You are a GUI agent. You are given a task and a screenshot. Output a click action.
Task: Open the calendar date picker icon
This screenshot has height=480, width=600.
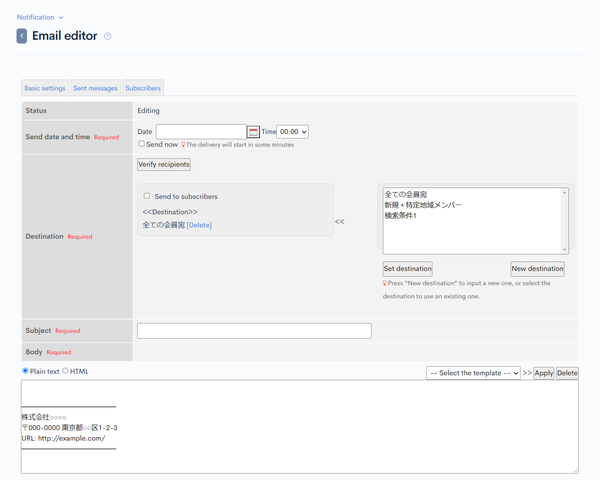(253, 132)
